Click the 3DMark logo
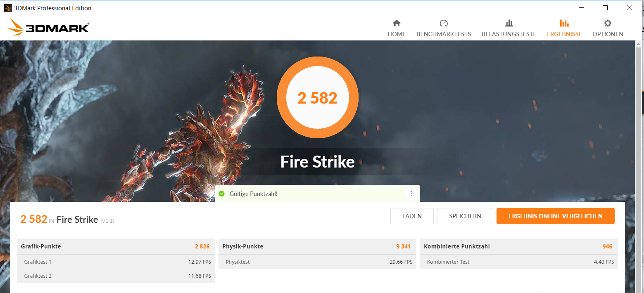The height and width of the screenshot is (293, 644). tap(48, 27)
